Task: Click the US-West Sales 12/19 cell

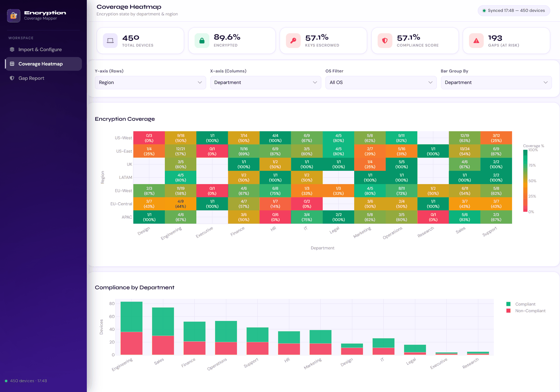Action: [465, 138]
